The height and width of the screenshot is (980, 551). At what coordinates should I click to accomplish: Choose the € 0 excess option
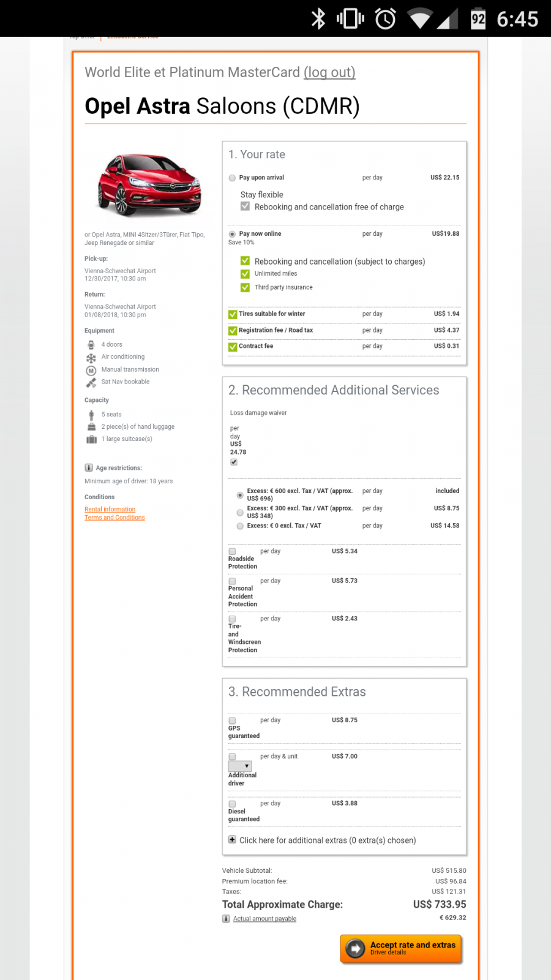click(x=240, y=526)
